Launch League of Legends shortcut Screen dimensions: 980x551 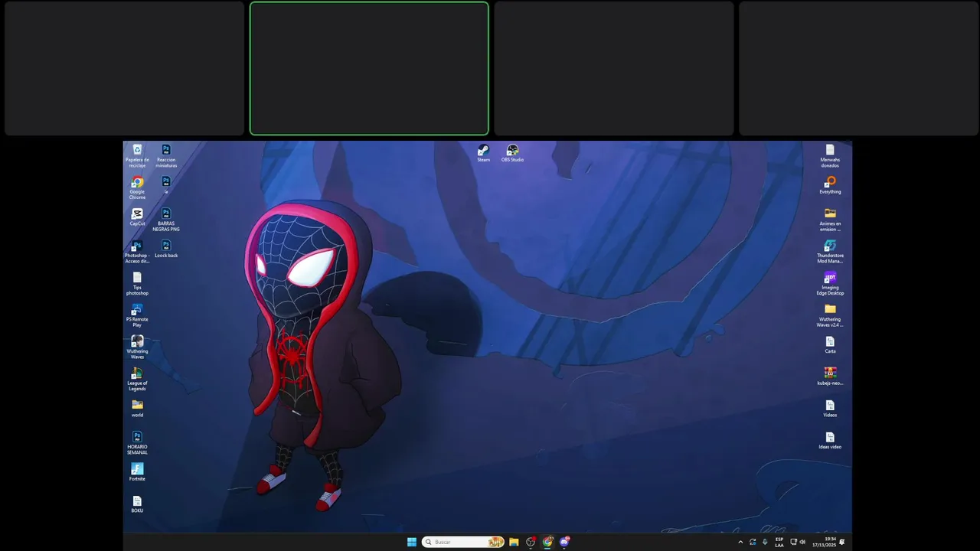coord(137,379)
